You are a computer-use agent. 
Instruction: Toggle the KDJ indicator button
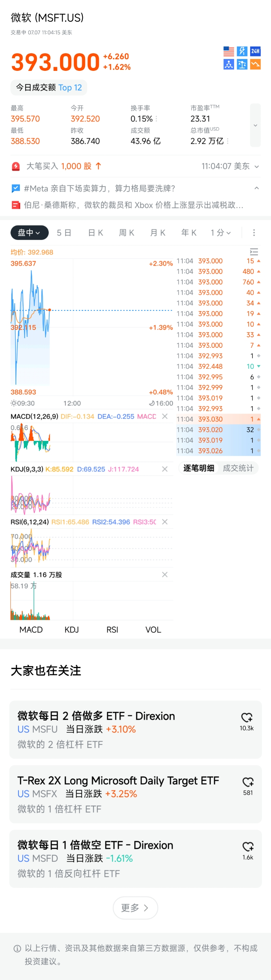coord(72,630)
